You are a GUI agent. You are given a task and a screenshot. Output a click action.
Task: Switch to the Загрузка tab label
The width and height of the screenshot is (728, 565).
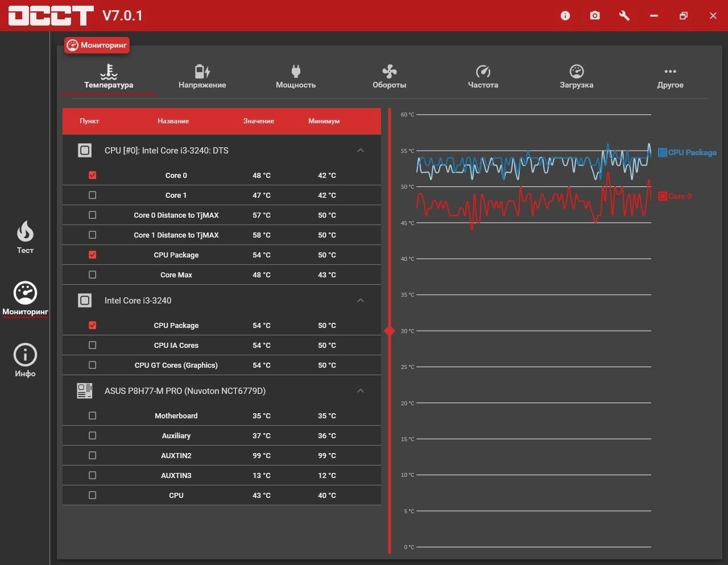click(577, 85)
